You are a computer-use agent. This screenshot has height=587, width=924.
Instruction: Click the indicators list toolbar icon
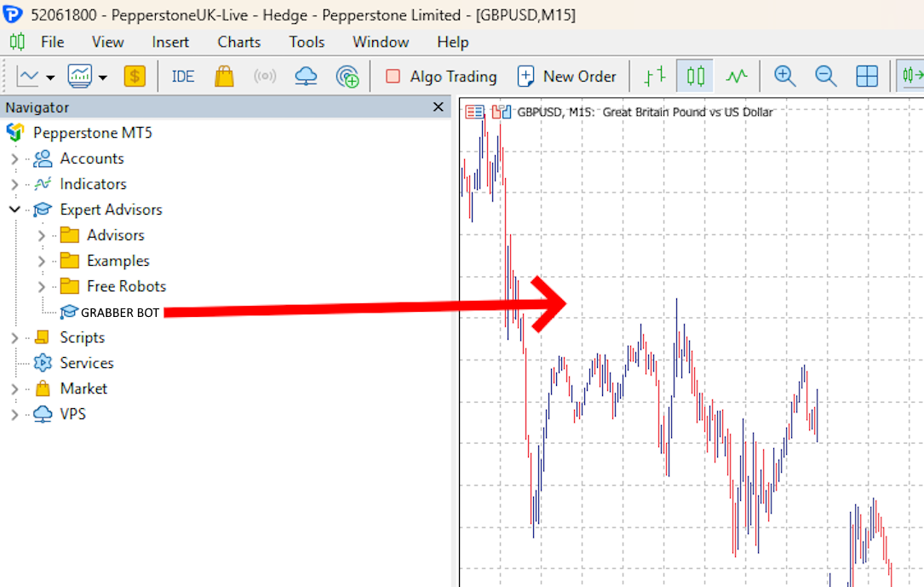[79, 76]
